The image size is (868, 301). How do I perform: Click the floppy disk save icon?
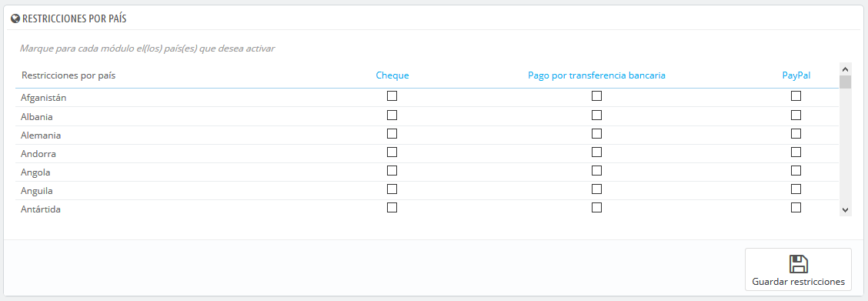click(x=798, y=264)
